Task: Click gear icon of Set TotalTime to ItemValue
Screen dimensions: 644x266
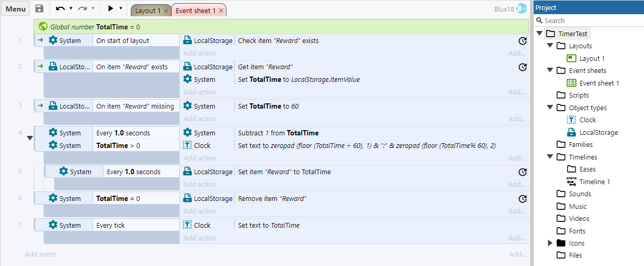Action: 188,79
